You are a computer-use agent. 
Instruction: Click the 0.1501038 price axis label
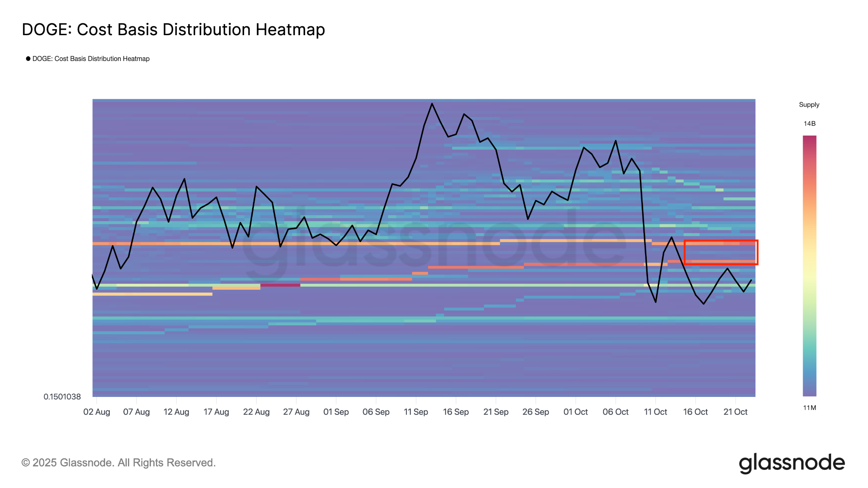62,397
